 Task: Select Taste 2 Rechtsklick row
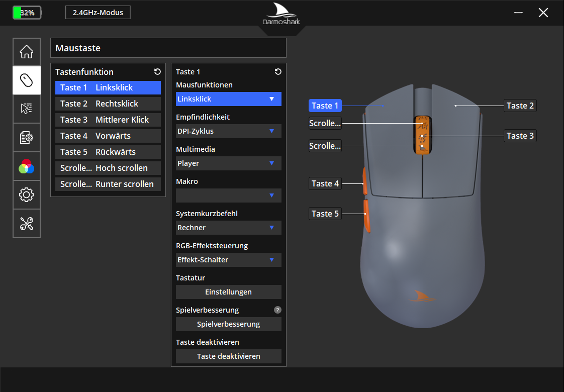pyautogui.click(x=108, y=104)
